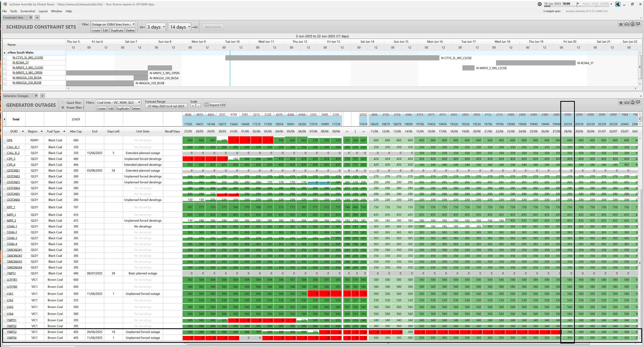Image resolution: width=644 pixels, height=347 pixels.
Task: Open comment icon in Generator Outages widget
Action: point(638,102)
